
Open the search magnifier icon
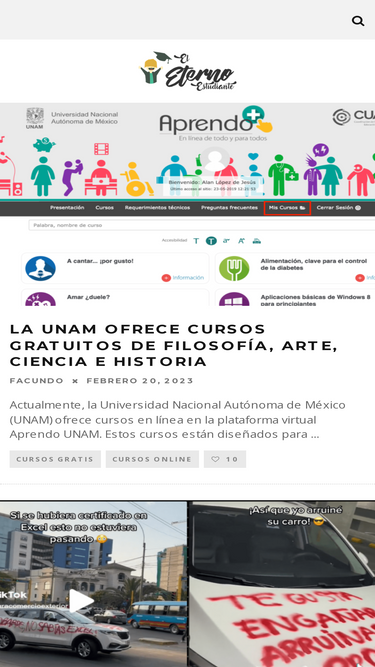click(x=358, y=20)
